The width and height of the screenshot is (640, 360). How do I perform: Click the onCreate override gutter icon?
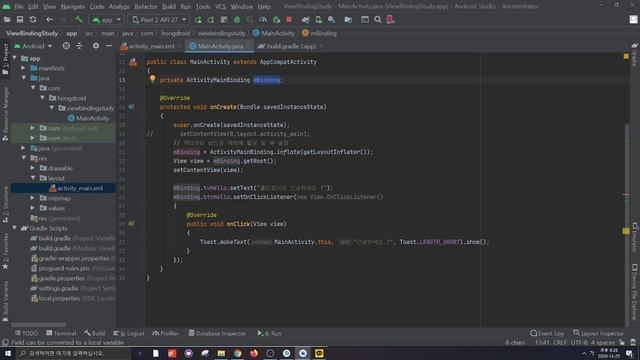pyautogui.click(x=131, y=107)
